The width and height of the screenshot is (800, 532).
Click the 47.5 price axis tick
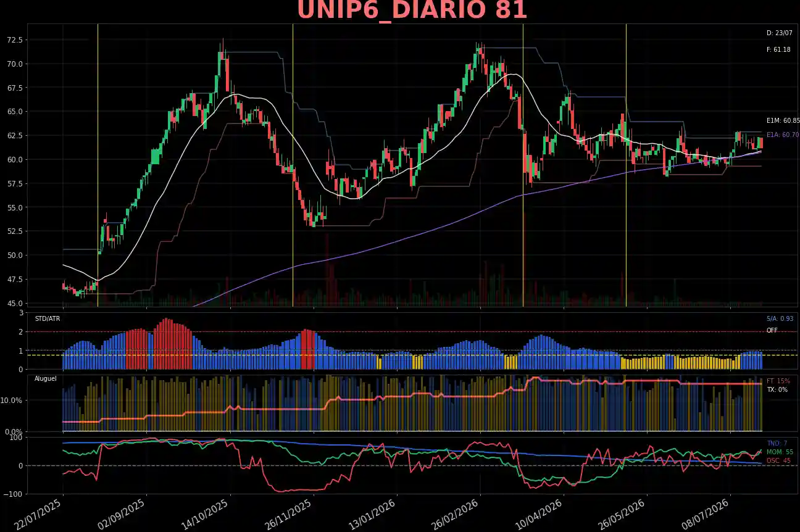[15, 279]
